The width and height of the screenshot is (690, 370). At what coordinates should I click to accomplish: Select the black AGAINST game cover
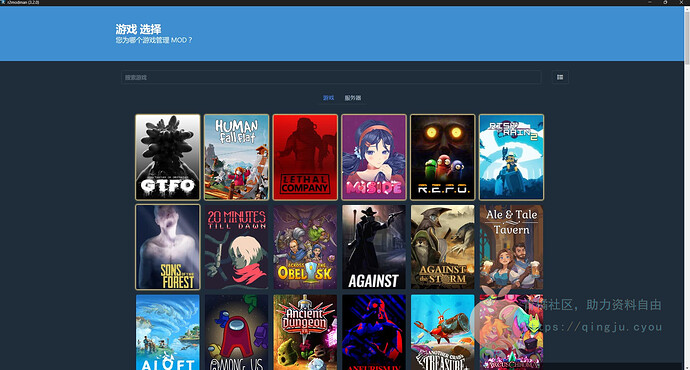[x=374, y=247]
